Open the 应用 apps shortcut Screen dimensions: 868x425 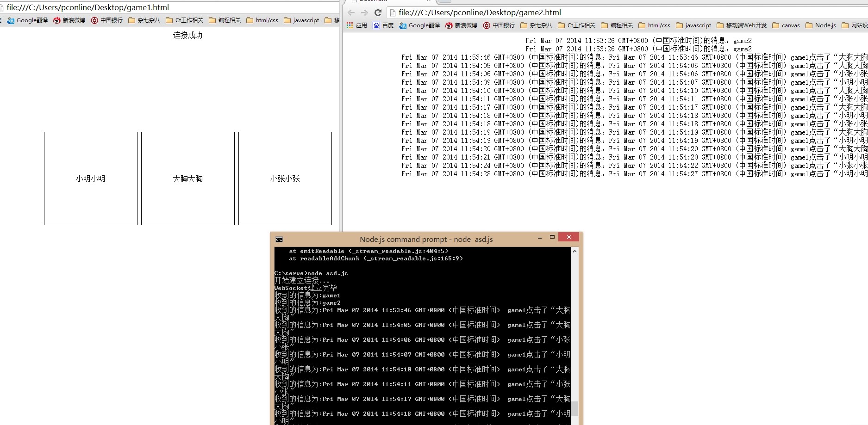pos(356,25)
